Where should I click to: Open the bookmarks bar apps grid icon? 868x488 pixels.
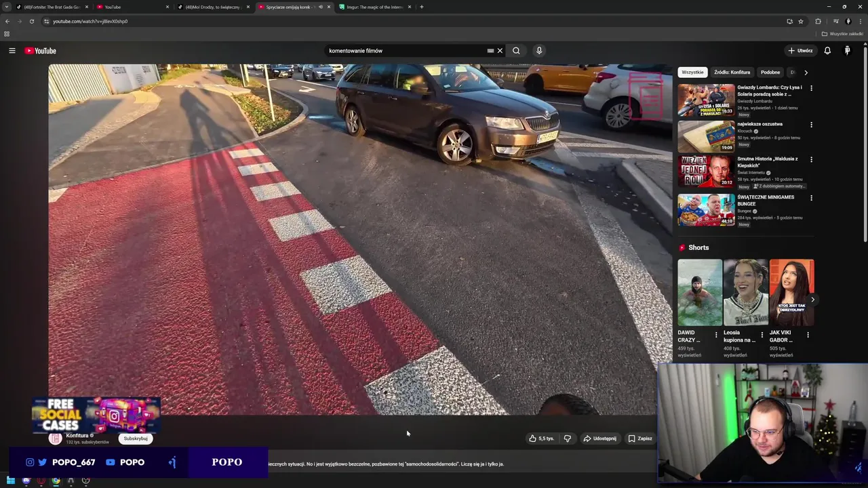[7, 34]
